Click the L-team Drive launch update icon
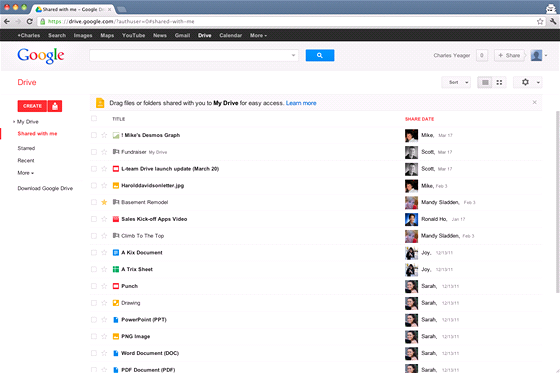Image resolution: width=560 pixels, height=373 pixels. point(116,169)
